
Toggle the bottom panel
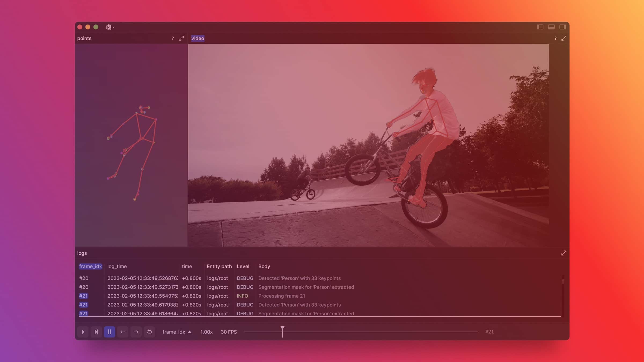point(551,27)
